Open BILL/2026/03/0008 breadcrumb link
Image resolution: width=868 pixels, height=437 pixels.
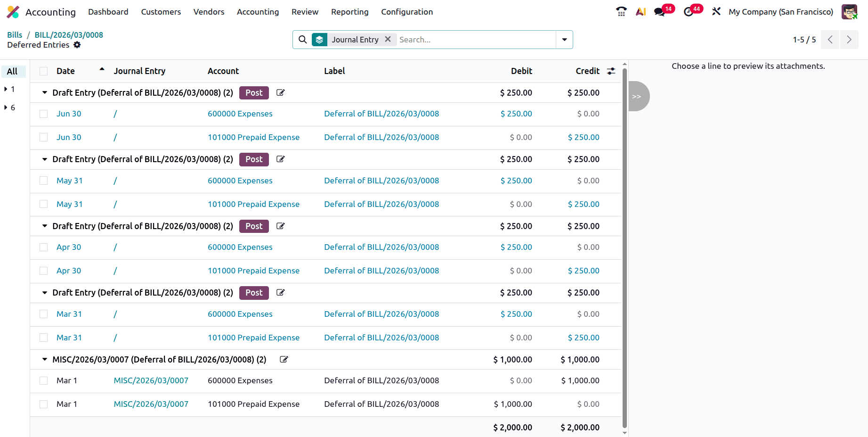click(69, 35)
